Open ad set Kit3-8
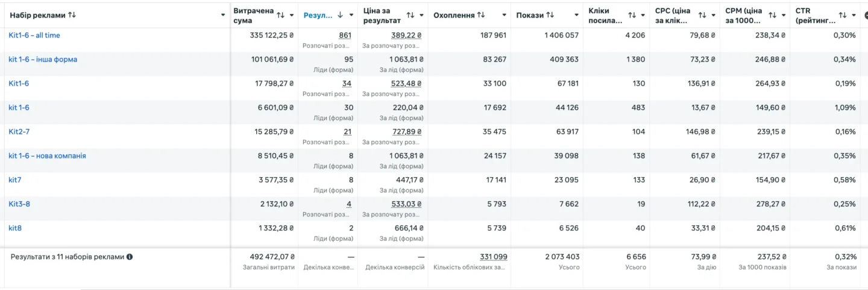Image resolution: width=868 pixels, height=290 pixels. point(19,204)
